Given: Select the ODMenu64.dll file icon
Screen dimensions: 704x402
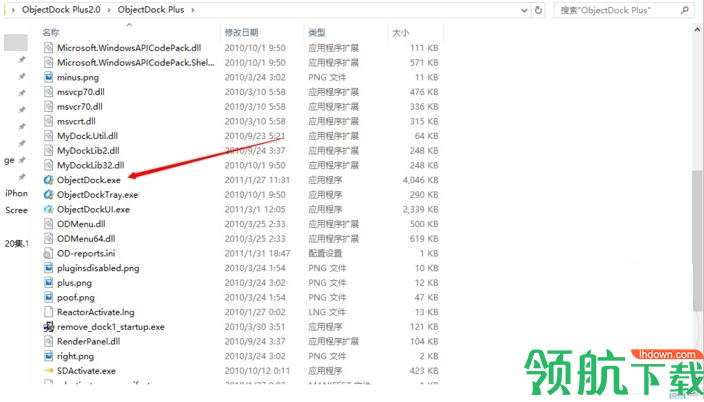Looking at the screenshot, I should [x=48, y=239].
